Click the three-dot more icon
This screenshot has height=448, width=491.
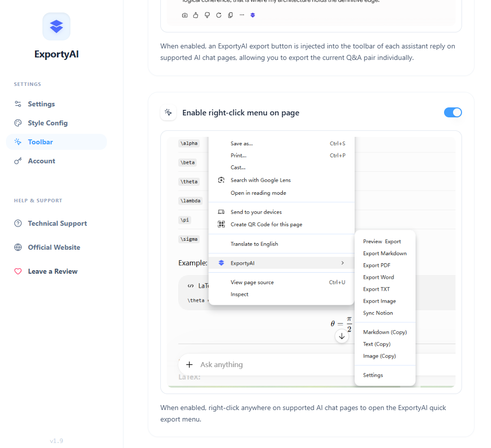pos(242,14)
